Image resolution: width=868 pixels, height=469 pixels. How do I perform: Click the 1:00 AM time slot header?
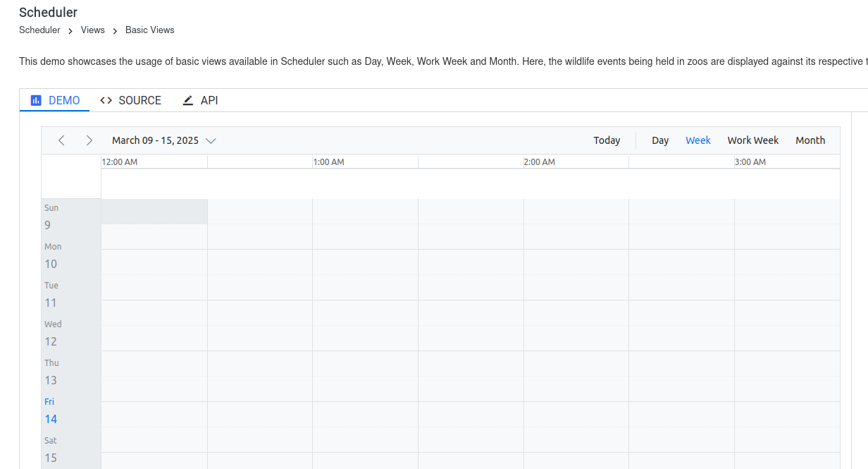click(328, 162)
